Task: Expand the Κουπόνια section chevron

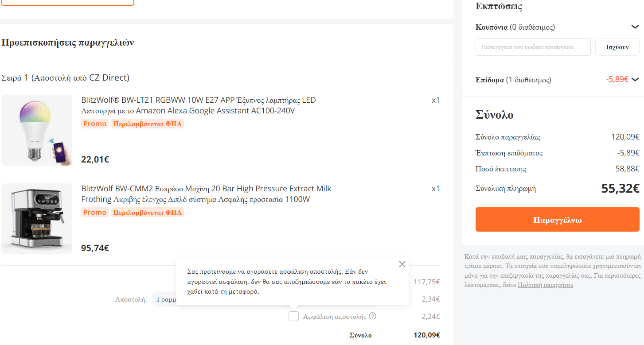Action: [x=635, y=27]
